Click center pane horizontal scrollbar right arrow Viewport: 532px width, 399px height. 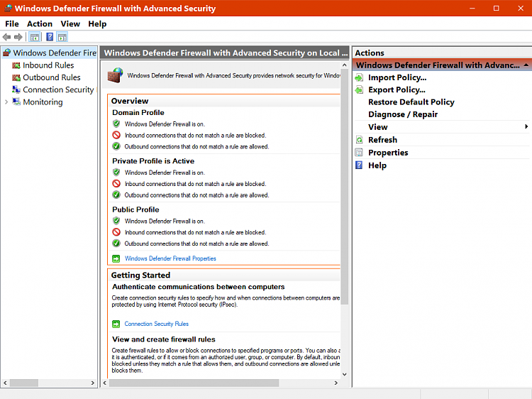[336, 383]
